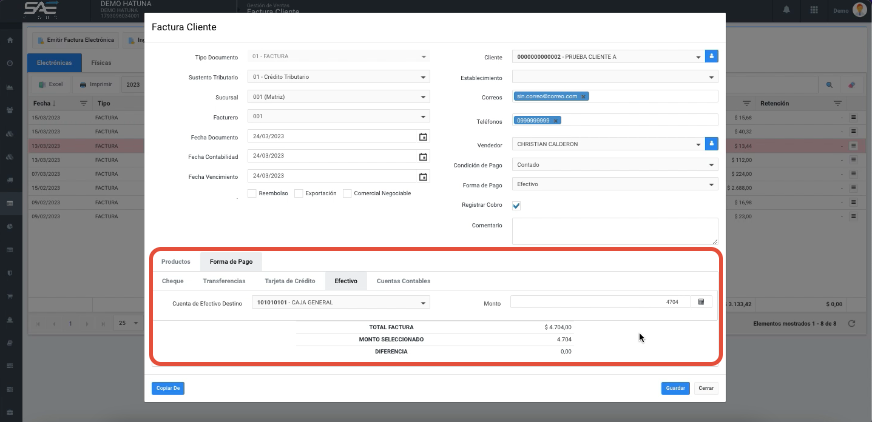The width and height of the screenshot is (872, 422).
Task: Open calendar picker for Fecha Vencimiento
Action: point(423,177)
